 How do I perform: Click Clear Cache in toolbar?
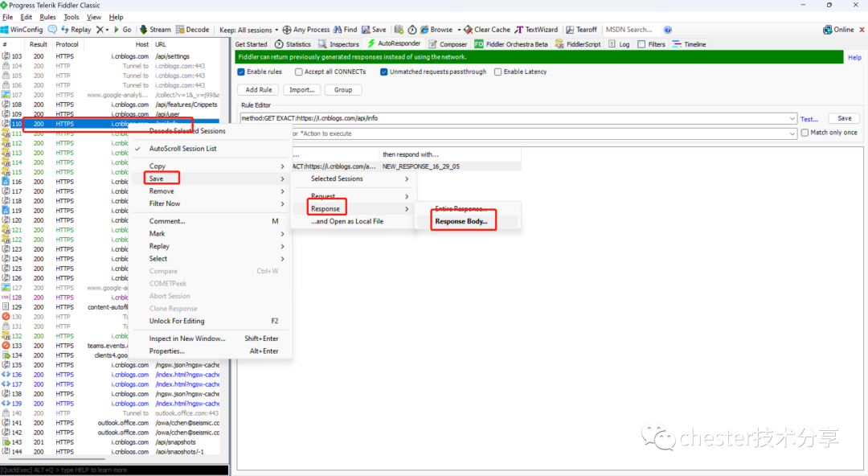[x=487, y=30]
